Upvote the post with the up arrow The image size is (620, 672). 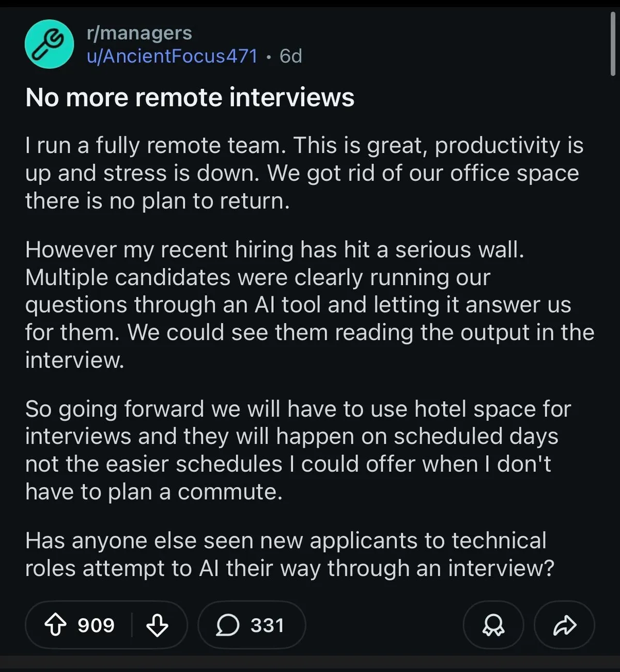click(x=56, y=625)
